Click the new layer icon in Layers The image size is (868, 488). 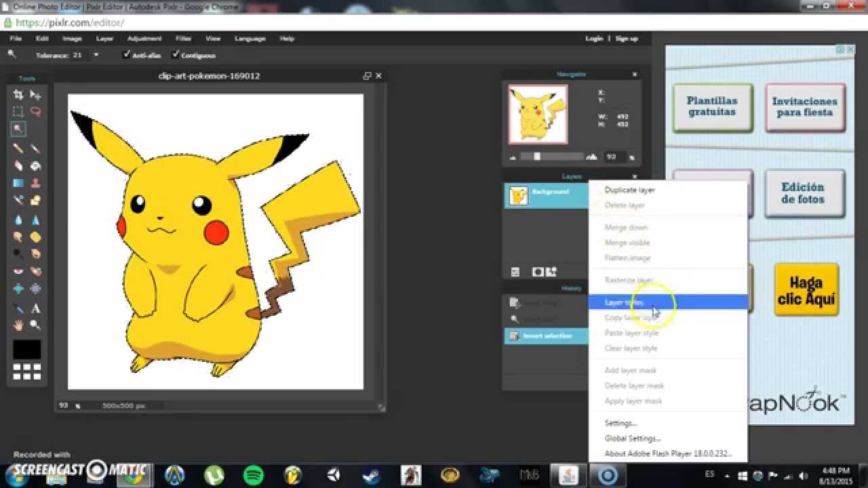tap(551, 272)
